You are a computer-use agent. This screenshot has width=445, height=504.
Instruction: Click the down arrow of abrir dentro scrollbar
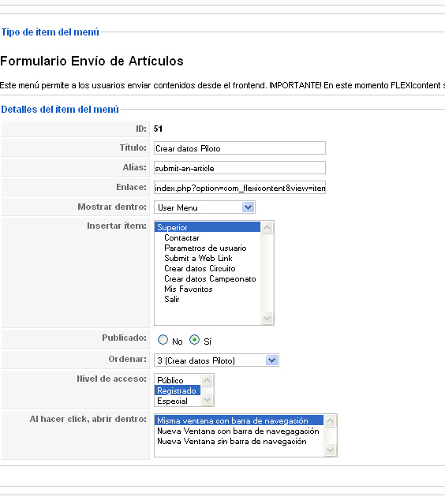tap(331, 450)
